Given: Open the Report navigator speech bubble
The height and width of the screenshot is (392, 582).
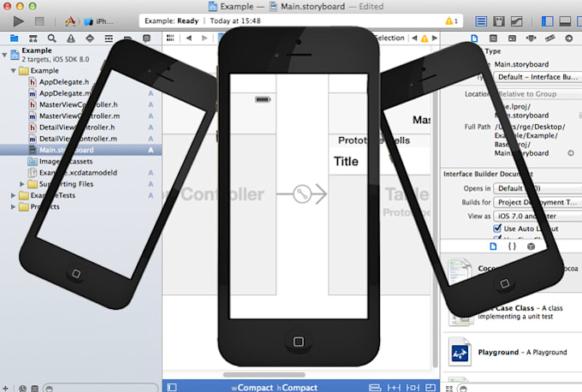Looking at the screenshot, I should (146, 39).
